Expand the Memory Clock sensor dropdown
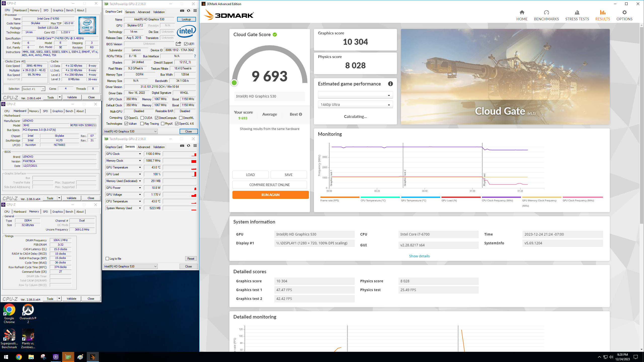This screenshot has height=362, width=644. 140,160
